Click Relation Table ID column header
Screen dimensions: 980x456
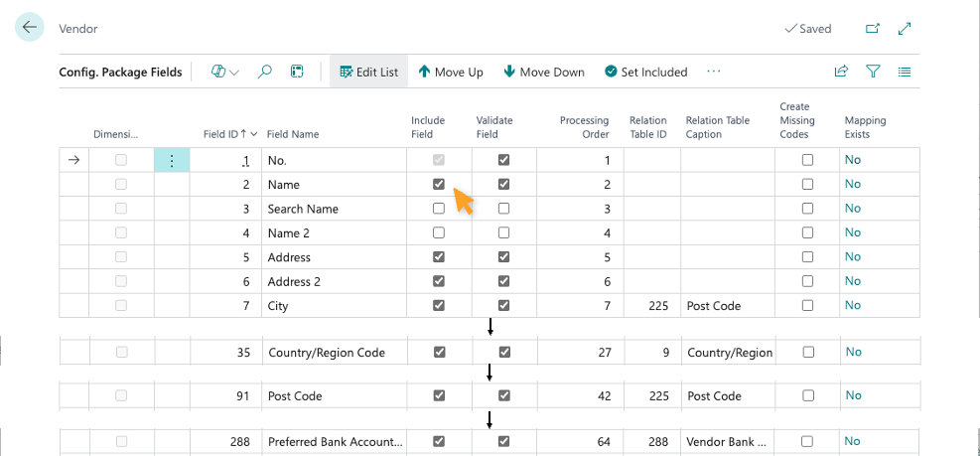pos(648,127)
